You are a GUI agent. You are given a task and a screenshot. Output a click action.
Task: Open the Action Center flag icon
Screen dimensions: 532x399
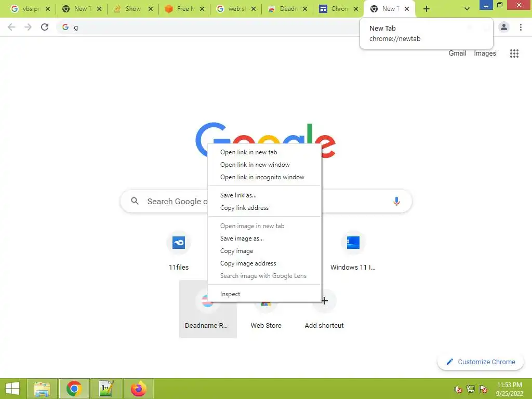(x=483, y=389)
